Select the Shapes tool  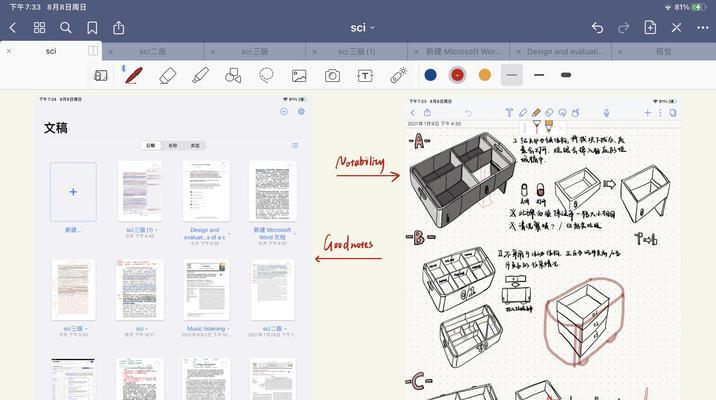pyautogui.click(x=233, y=75)
